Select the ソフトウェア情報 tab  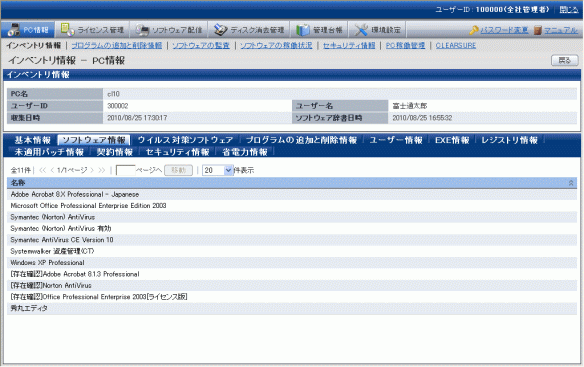click(94, 140)
